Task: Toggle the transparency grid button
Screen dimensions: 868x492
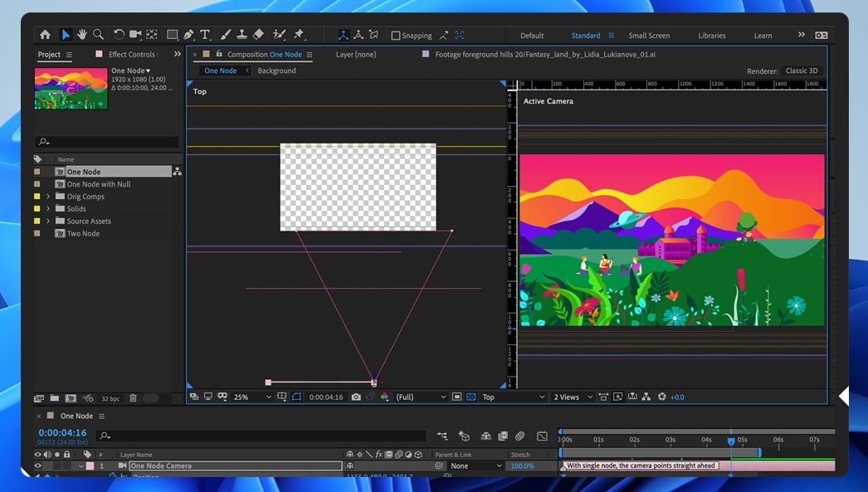Action: [x=471, y=397]
